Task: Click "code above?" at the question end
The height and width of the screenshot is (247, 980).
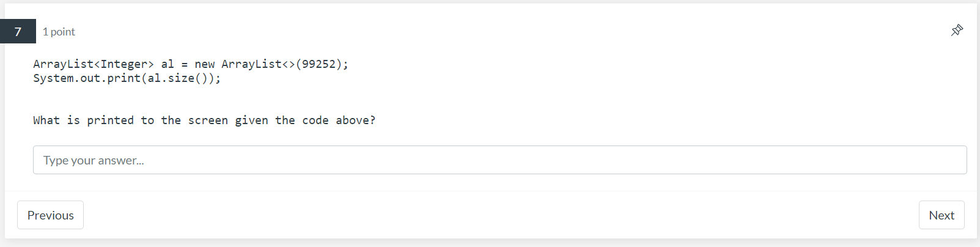Action: coord(339,120)
